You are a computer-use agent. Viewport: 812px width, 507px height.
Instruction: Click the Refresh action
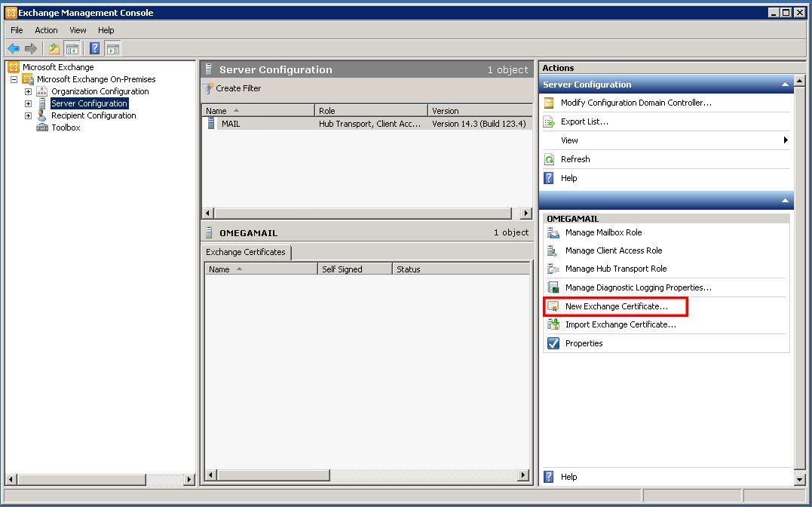point(575,159)
